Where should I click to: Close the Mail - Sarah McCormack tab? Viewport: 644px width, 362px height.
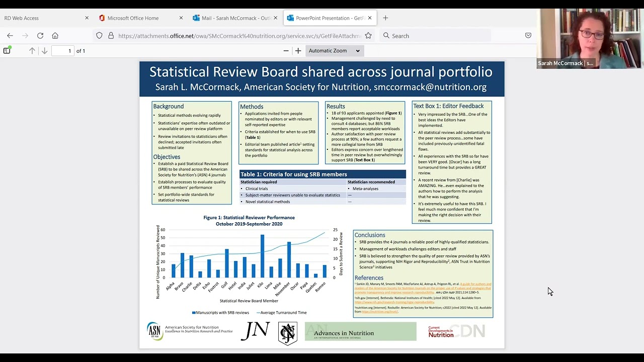[275, 18]
